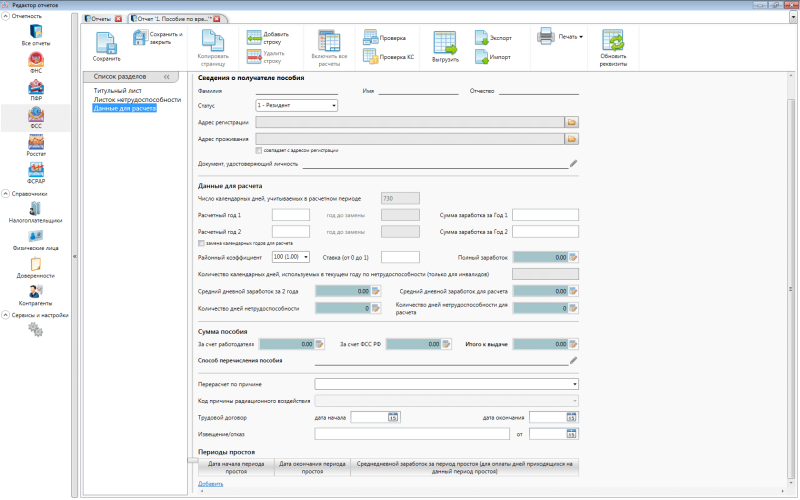Click Копировать страницу icon
Image resolution: width=800 pixels, height=500 pixels.
coord(213,40)
